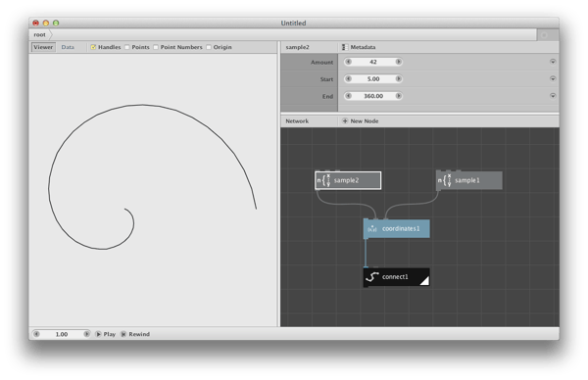Click the Start parameter label
This screenshot has width=588, height=380.
coord(326,79)
